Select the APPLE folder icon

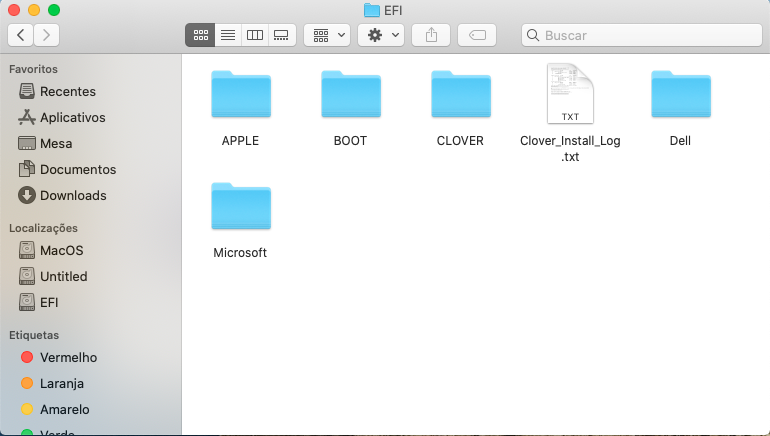tap(241, 94)
